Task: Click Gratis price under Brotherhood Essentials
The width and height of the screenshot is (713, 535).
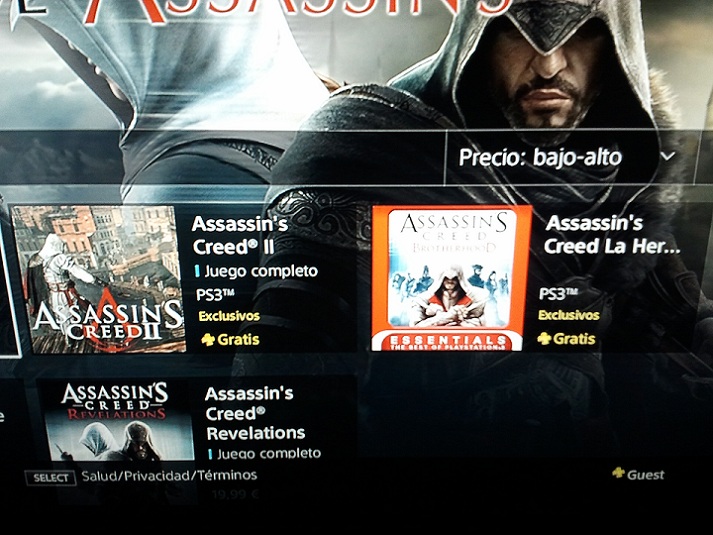Action: [x=574, y=339]
